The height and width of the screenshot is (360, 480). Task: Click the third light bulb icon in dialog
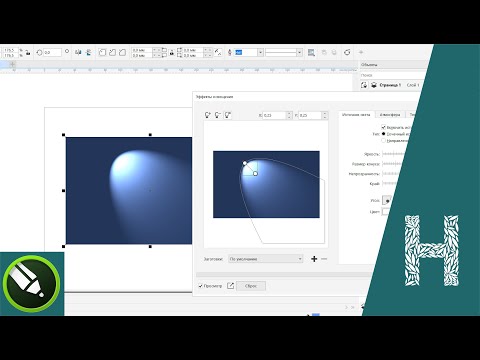click(228, 115)
